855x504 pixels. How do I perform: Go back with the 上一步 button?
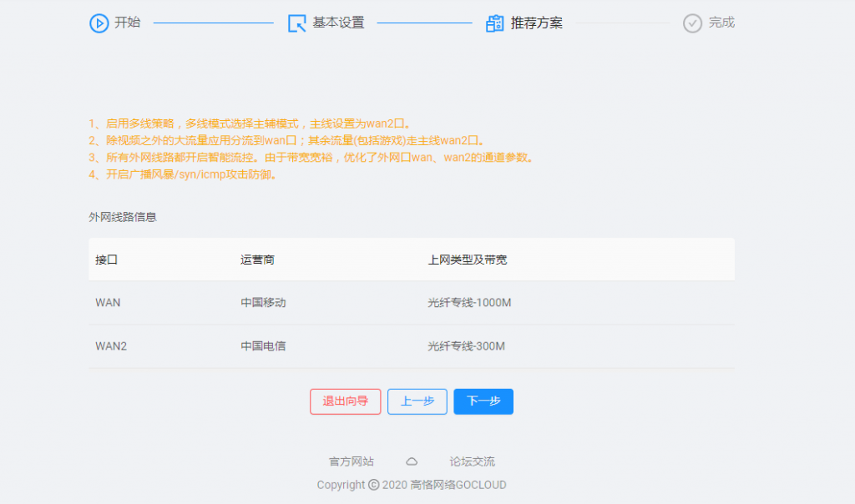click(x=417, y=401)
